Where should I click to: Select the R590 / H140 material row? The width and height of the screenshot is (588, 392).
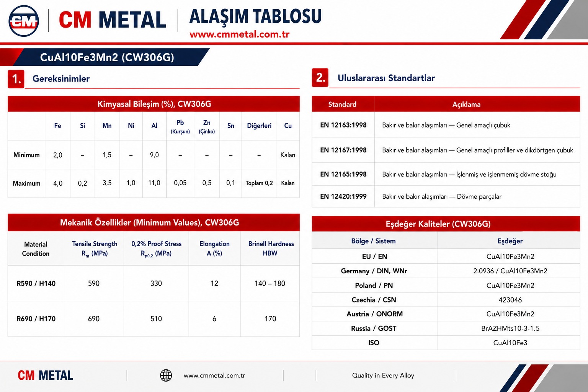[154, 283]
